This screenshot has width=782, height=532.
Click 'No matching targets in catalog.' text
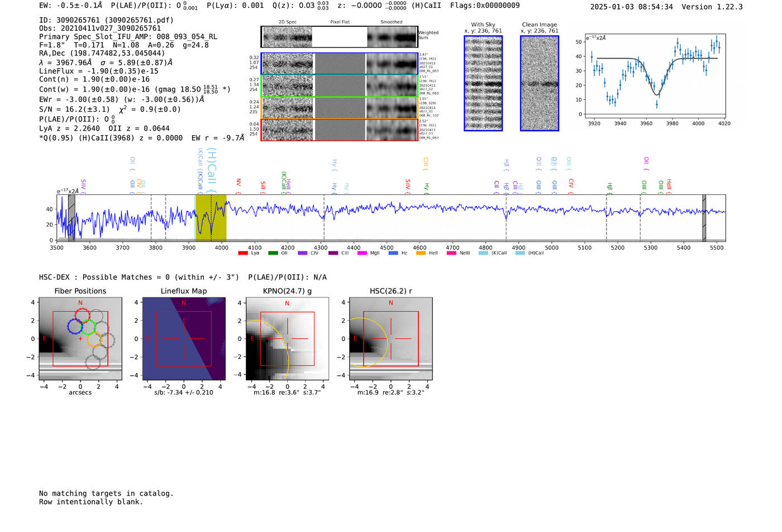(106, 493)
